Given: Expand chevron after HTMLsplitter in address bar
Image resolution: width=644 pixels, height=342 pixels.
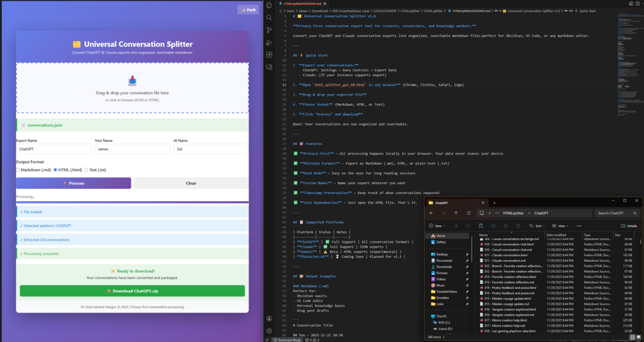Looking at the screenshot, I should point(529,213).
